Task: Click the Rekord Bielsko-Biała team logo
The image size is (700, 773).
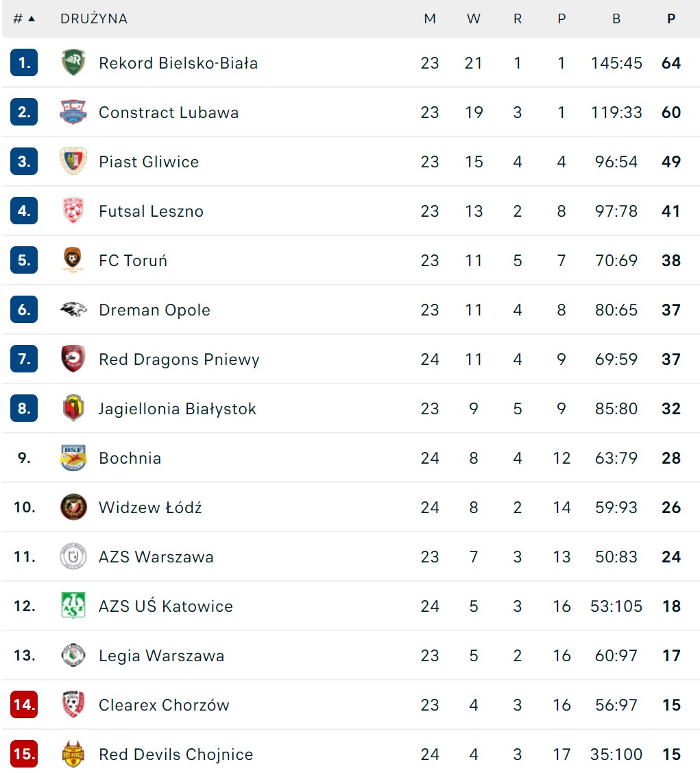Action: [73, 63]
